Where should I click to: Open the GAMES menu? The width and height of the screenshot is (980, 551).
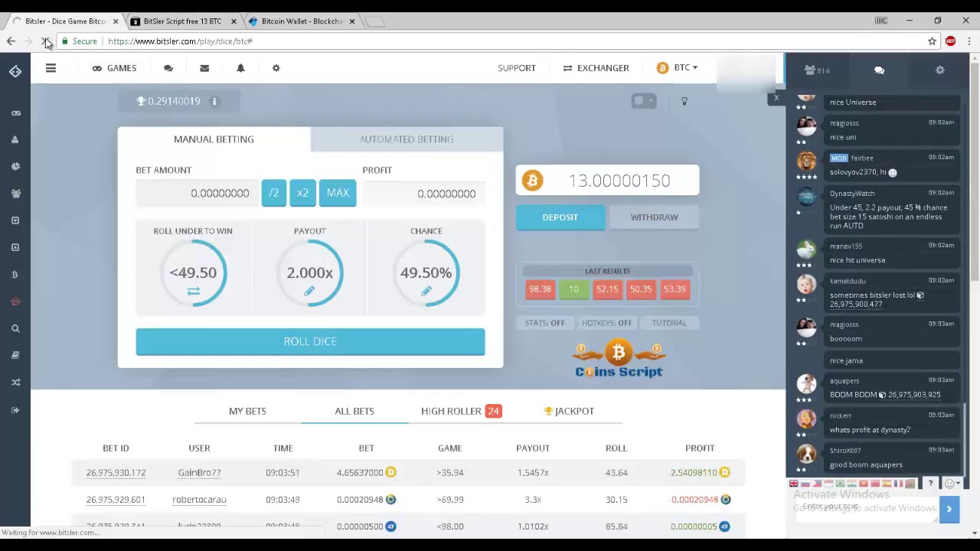coord(114,68)
